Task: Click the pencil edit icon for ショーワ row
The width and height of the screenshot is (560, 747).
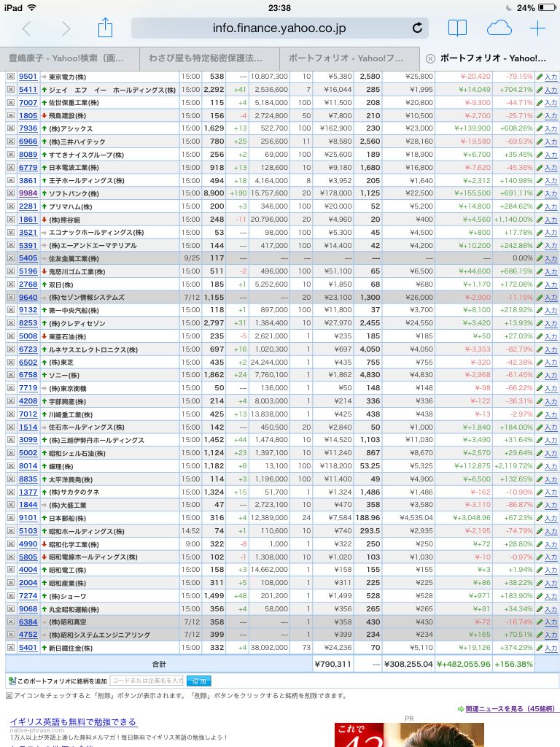Action: click(x=540, y=596)
